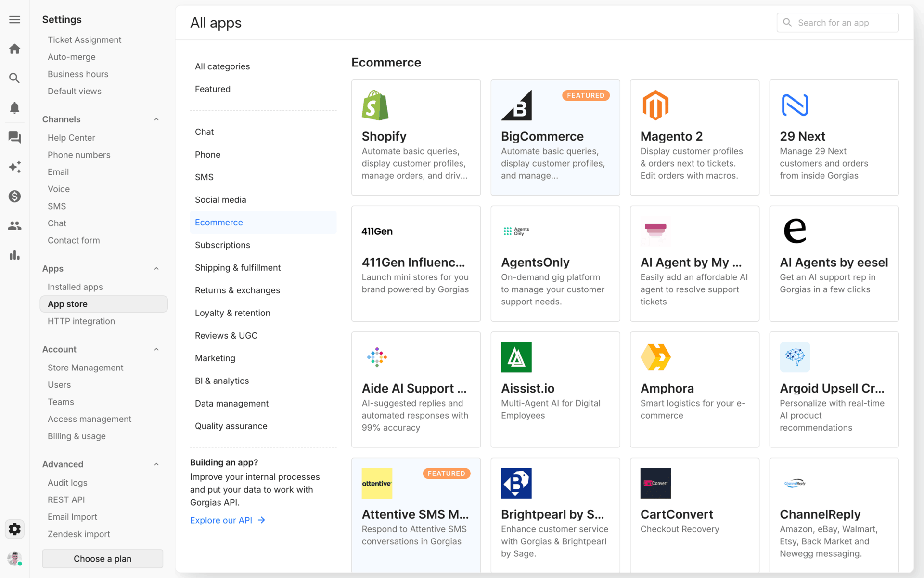
Task: Click the CartConvert logo icon
Action: (x=655, y=483)
